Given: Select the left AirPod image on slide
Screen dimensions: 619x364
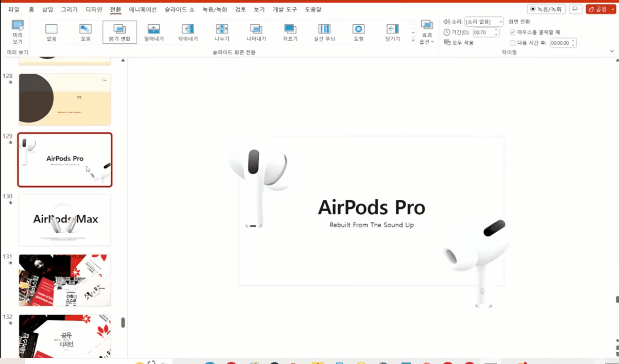Looking at the screenshot, I should [258, 185].
